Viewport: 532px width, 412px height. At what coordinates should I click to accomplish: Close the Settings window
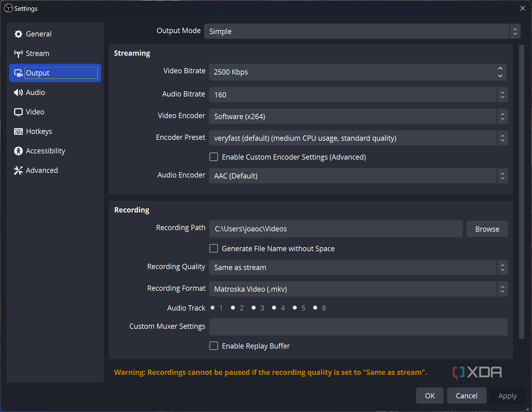tap(523, 8)
